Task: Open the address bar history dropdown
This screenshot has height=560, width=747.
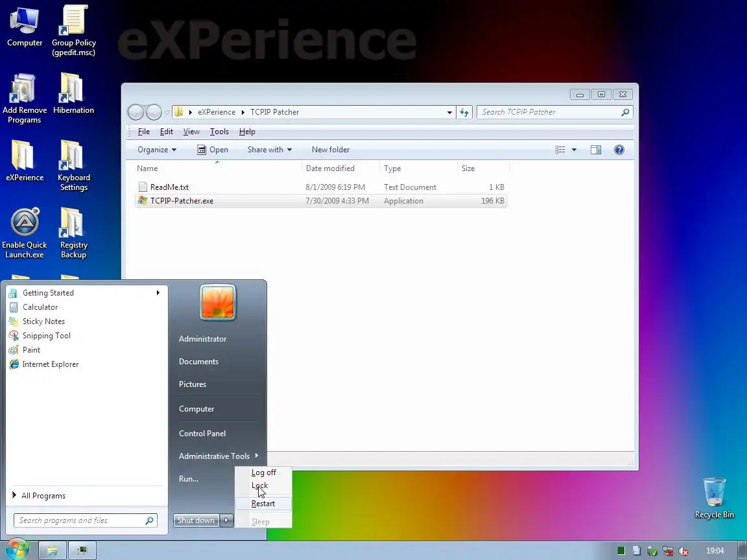Action: click(x=449, y=112)
